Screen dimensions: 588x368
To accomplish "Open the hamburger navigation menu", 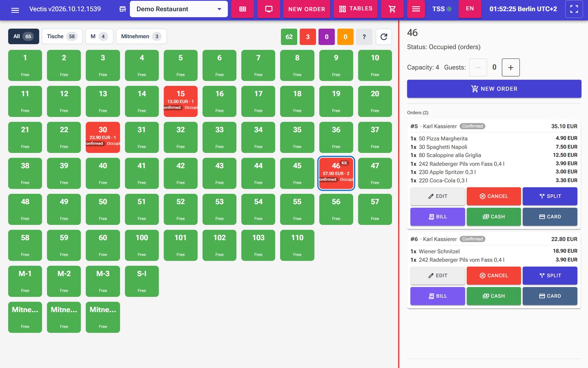I will 15,9.
